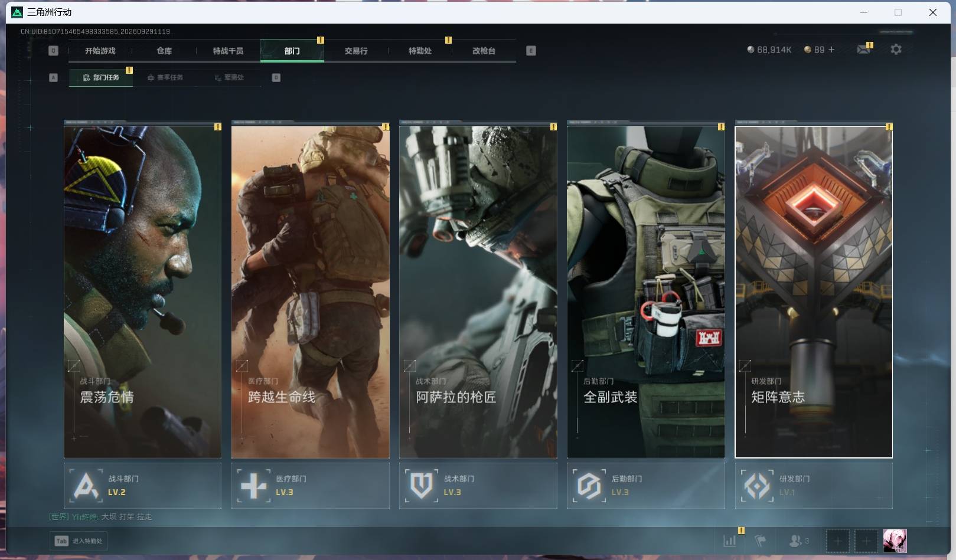Open the 开始游戏 tab

coord(100,51)
